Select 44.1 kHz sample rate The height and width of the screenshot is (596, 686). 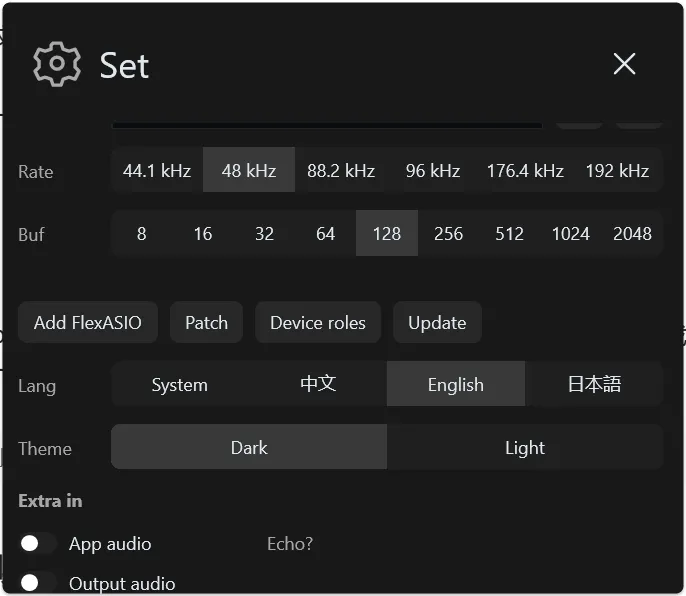click(x=157, y=170)
